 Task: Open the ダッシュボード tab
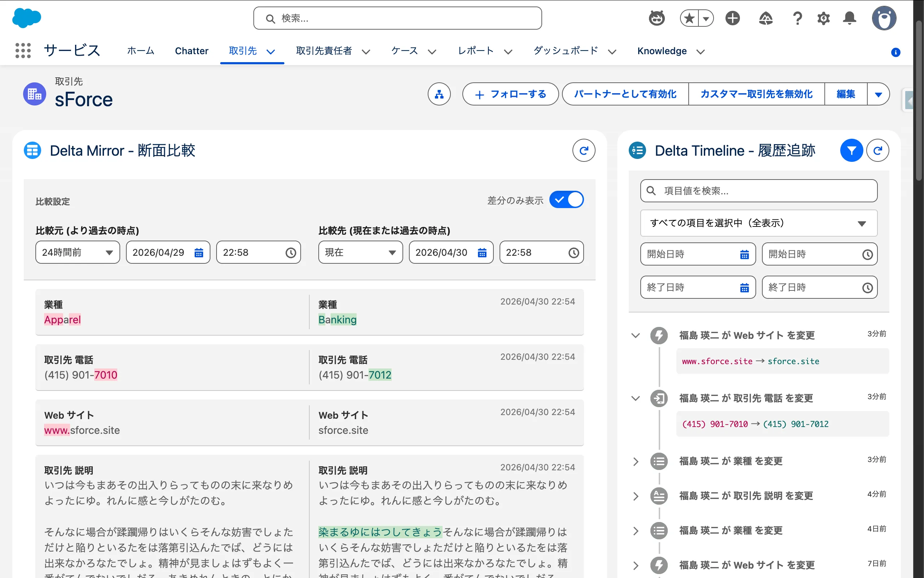(566, 51)
